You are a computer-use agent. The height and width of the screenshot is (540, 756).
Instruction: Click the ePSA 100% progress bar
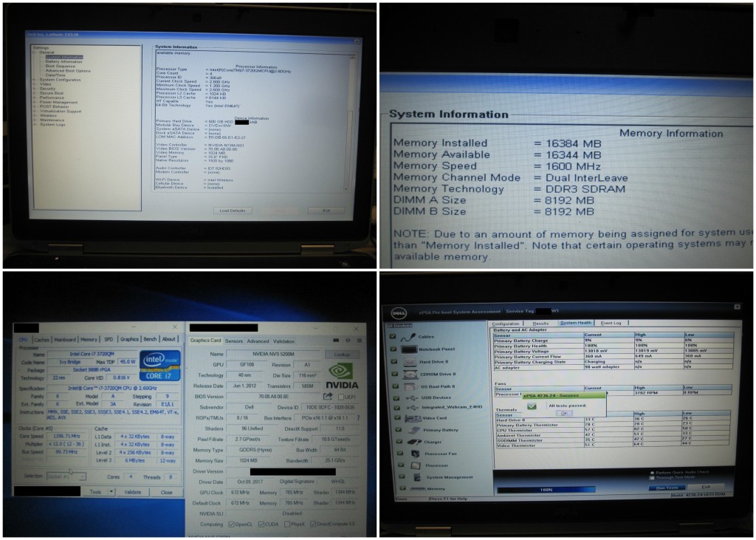(x=546, y=489)
